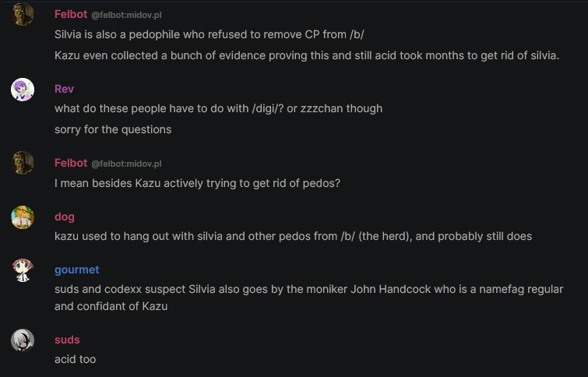This screenshot has width=588, height=377.
Task: Click the first @felbot:midov.pl handle
Action: point(126,15)
